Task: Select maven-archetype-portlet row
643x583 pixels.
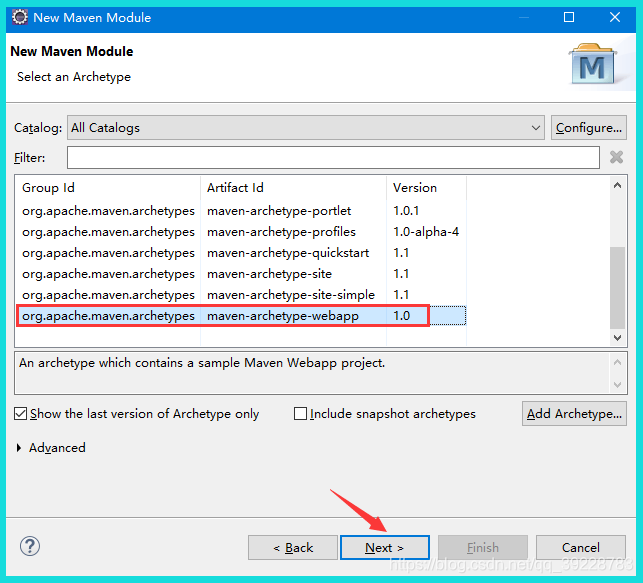Action: pos(240,211)
